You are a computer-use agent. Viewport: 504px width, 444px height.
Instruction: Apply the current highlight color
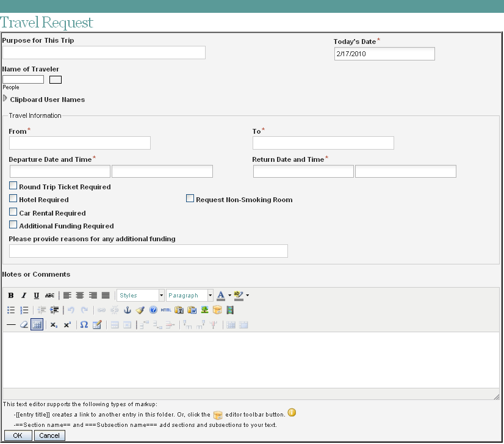tap(239, 296)
